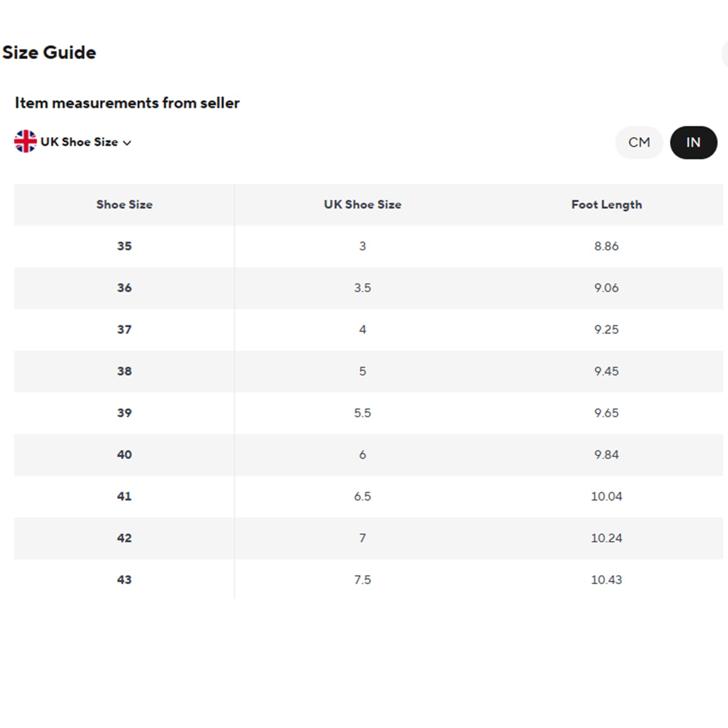Click the Size Guide heading
Viewport: 728px width, 728px height.
coord(49,53)
